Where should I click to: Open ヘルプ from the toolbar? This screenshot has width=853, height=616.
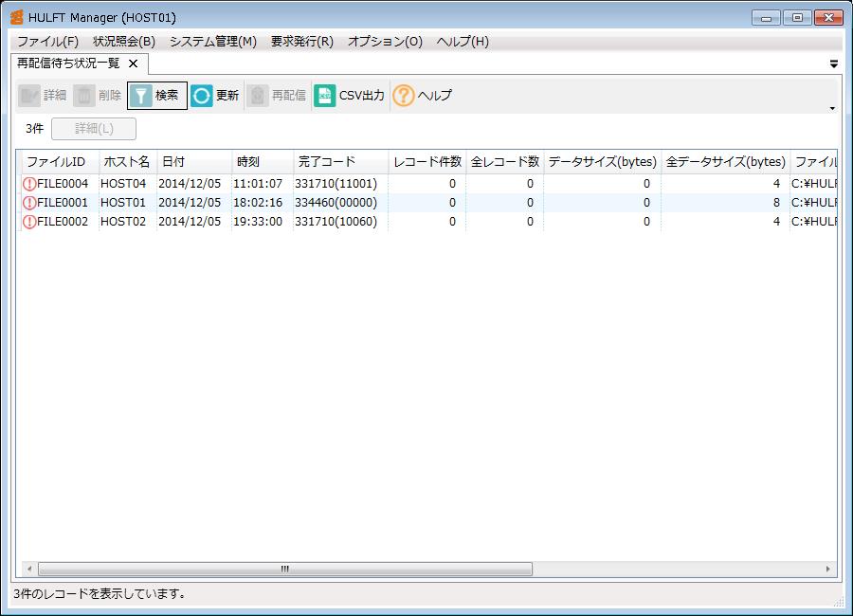(422, 96)
